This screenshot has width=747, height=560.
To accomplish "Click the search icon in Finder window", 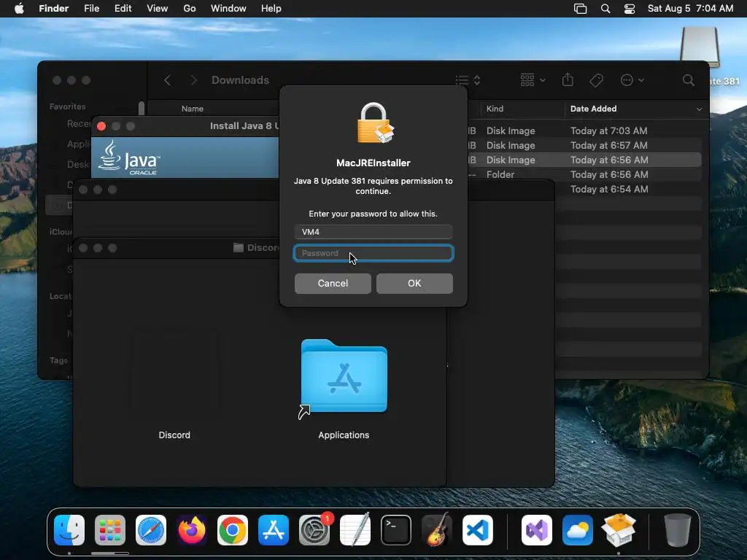I will click(688, 80).
